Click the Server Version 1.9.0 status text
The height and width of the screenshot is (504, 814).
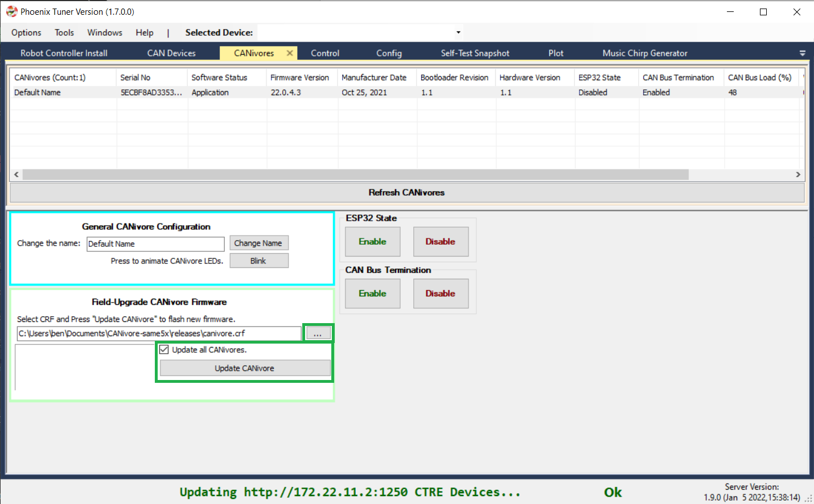click(752, 492)
